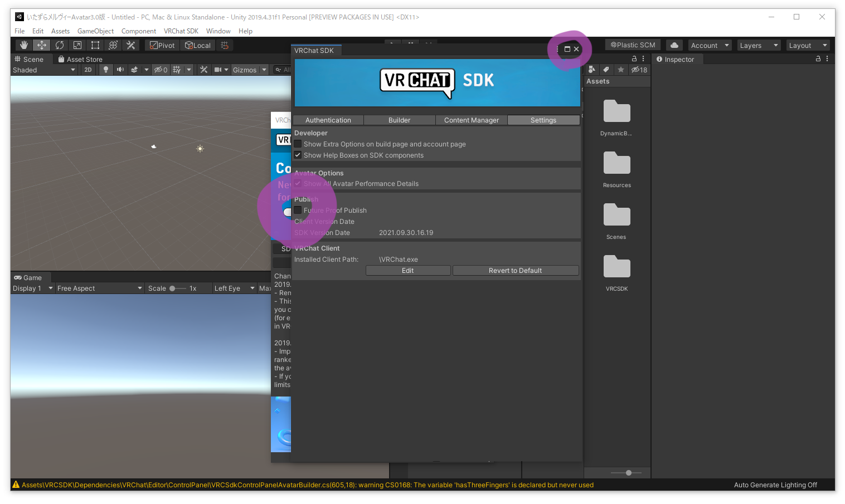Toggle scene grid visibility icon
This screenshot has width=845, height=504.
click(x=177, y=70)
